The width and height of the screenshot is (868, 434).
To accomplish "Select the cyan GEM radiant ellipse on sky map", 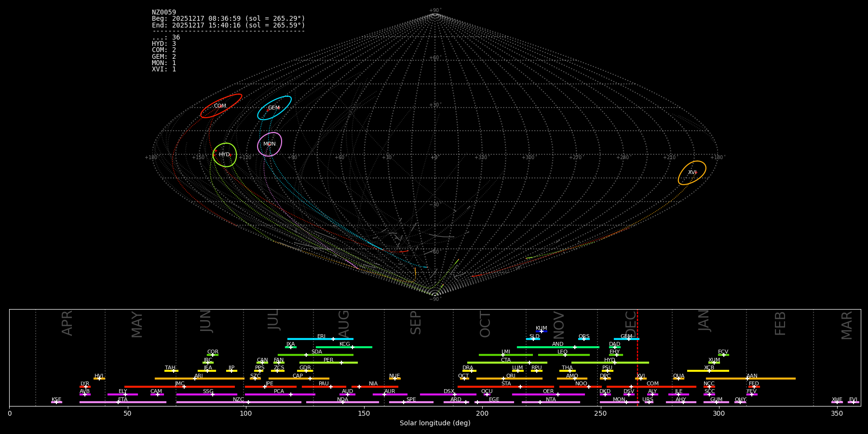I will coord(274,108).
